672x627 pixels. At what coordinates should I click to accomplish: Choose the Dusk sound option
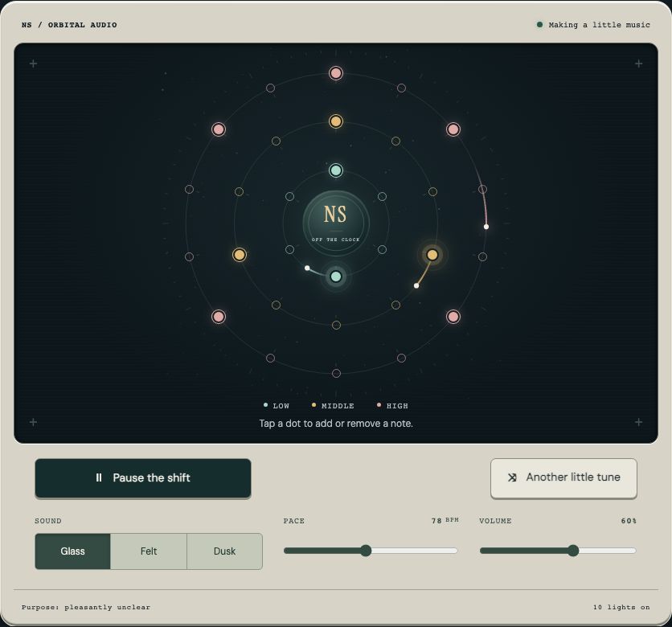point(224,551)
